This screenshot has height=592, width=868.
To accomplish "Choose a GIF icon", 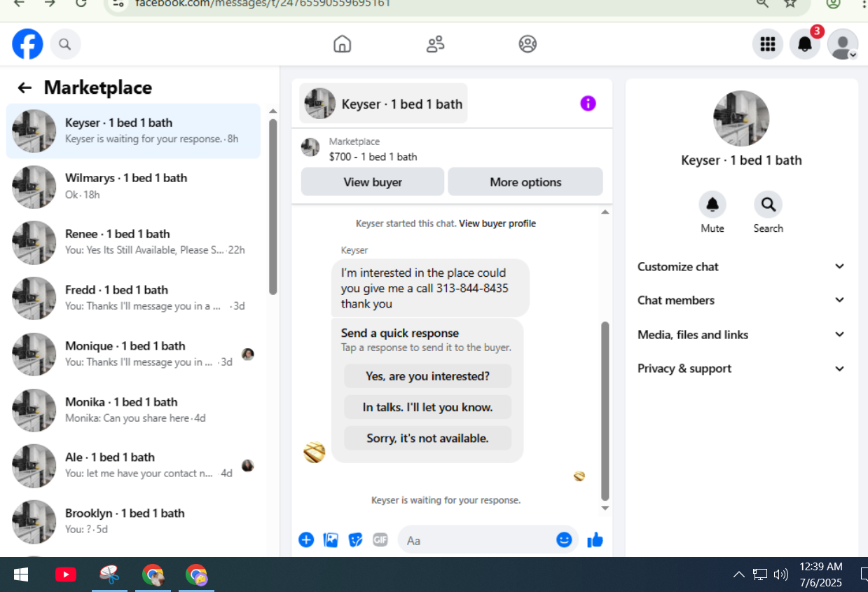I will 380,539.
